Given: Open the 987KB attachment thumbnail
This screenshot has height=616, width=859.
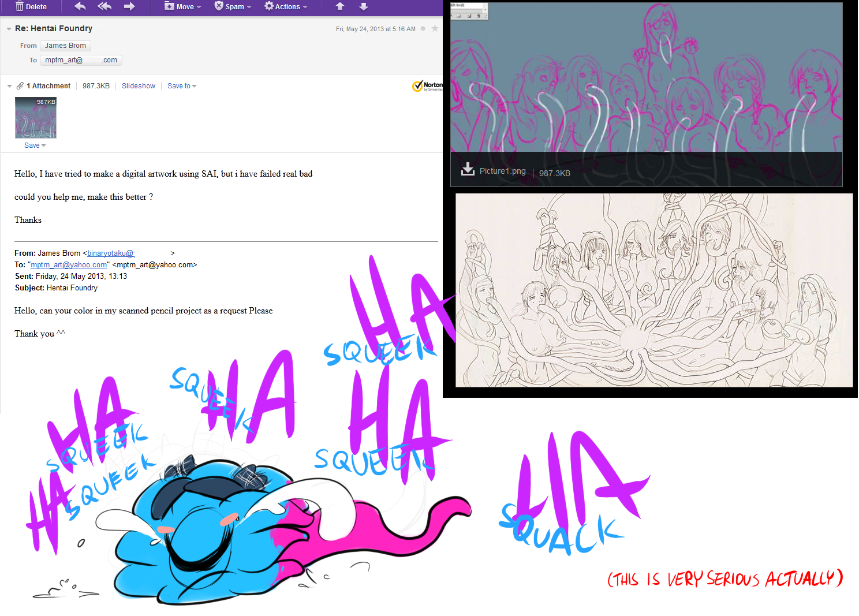Looking at the screenshot, I should click(x=36, y=118).
